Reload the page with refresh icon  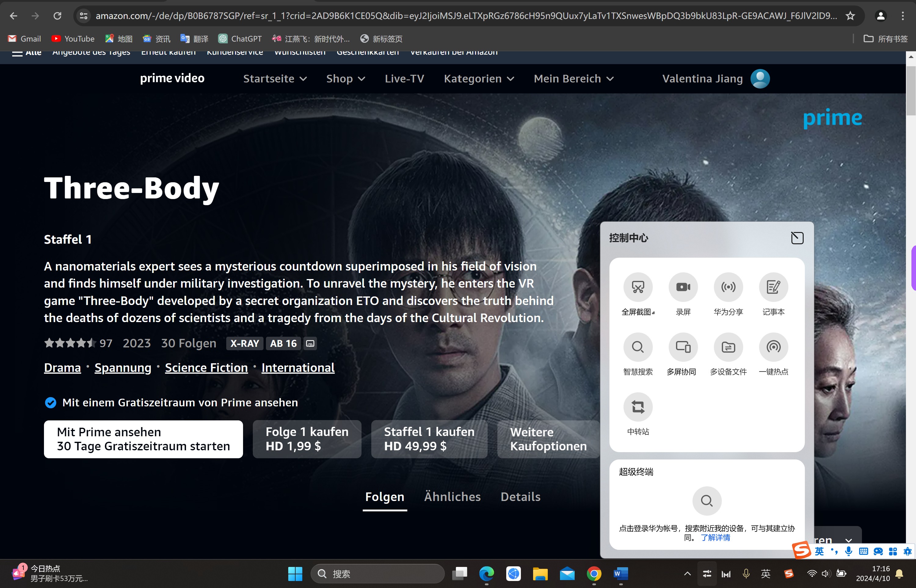pos(57,16)
